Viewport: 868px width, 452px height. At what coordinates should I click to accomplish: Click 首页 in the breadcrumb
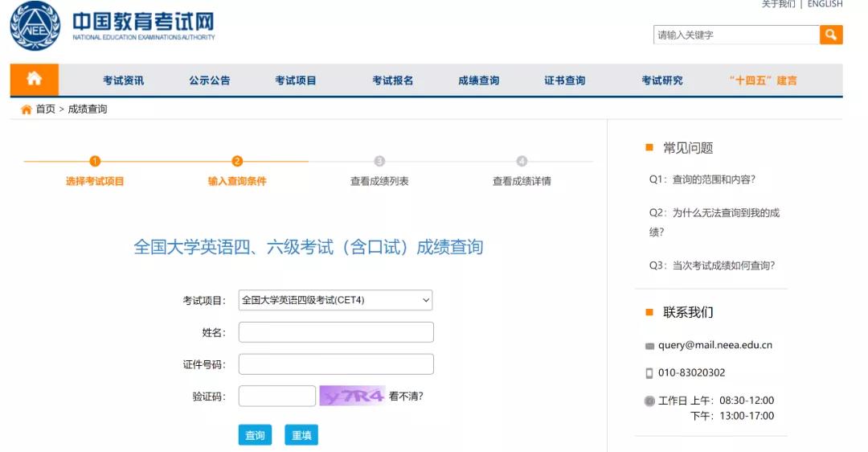tap(45, 109)
